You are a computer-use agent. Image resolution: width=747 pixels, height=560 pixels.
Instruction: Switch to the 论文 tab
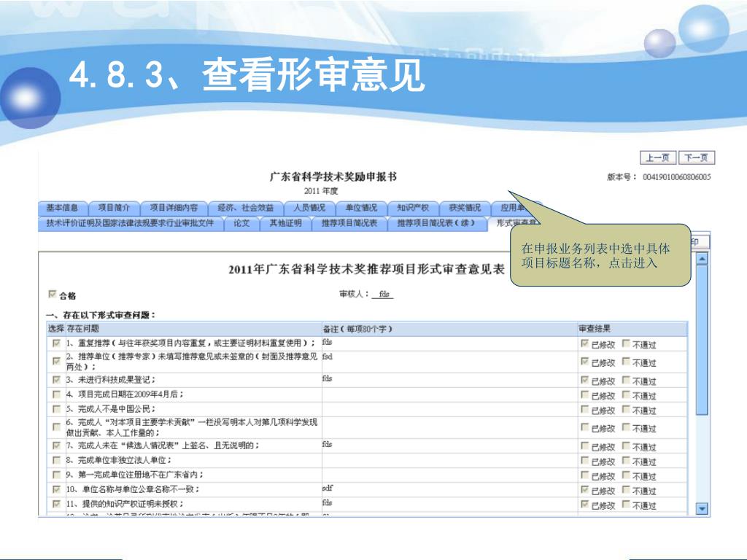pyautogui.click(x=242, y=223)
